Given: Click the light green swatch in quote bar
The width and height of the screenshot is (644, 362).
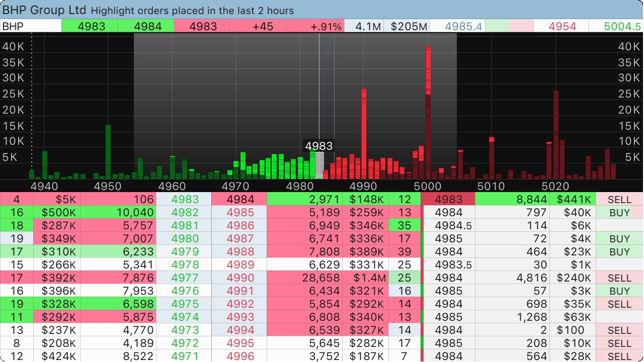Looking at the screenshot, I should [497, 26].
